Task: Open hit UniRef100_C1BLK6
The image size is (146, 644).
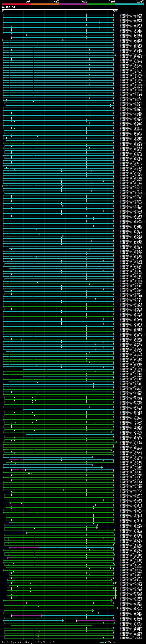Action: tap(131, 52)
